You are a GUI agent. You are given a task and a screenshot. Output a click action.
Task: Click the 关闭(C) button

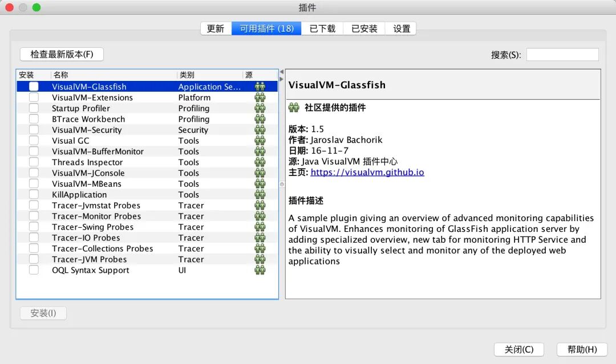(x=519, y=350)
